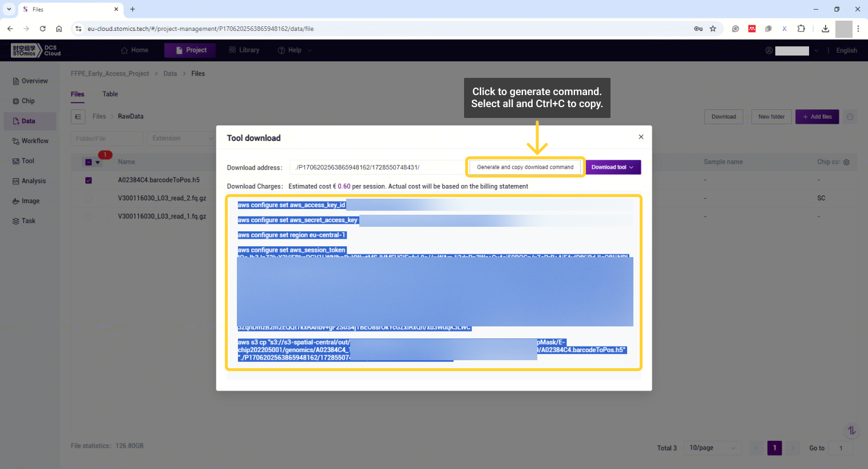Open the Download tool dropdown
Viewport: 868px width, 469px height.
click(x=612, y=167)
